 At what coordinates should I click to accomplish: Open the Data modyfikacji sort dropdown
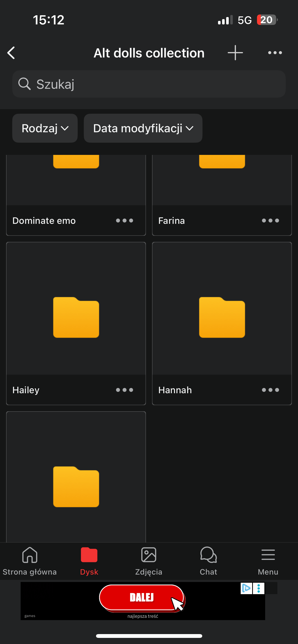click(143, 128)
